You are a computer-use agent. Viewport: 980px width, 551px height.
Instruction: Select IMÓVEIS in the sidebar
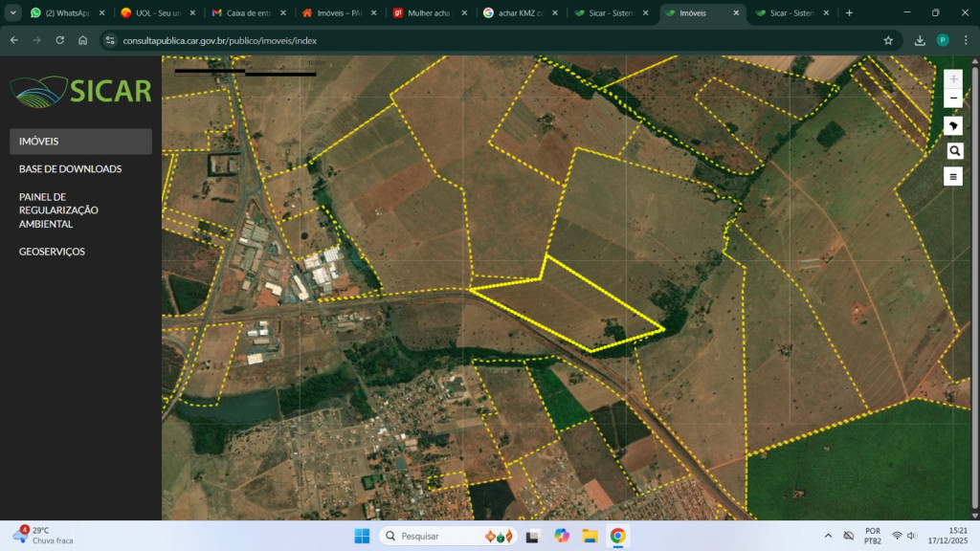(x=80, y=142)
